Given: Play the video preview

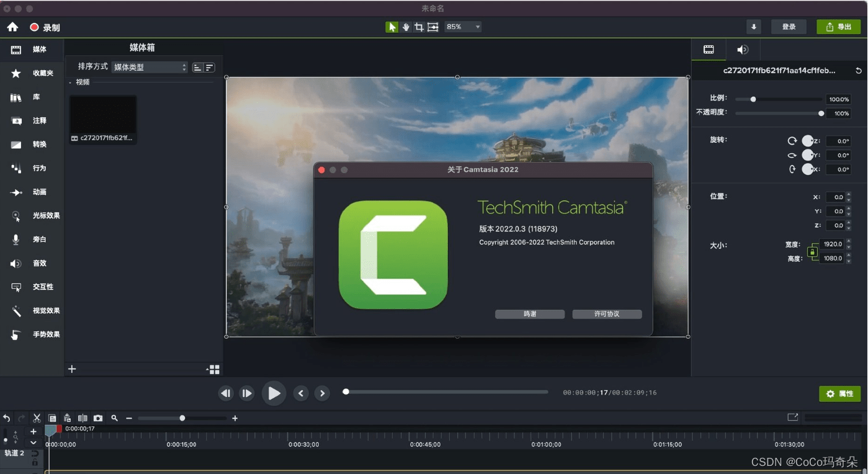Looking at the screenshot, I should coord(274,393).
